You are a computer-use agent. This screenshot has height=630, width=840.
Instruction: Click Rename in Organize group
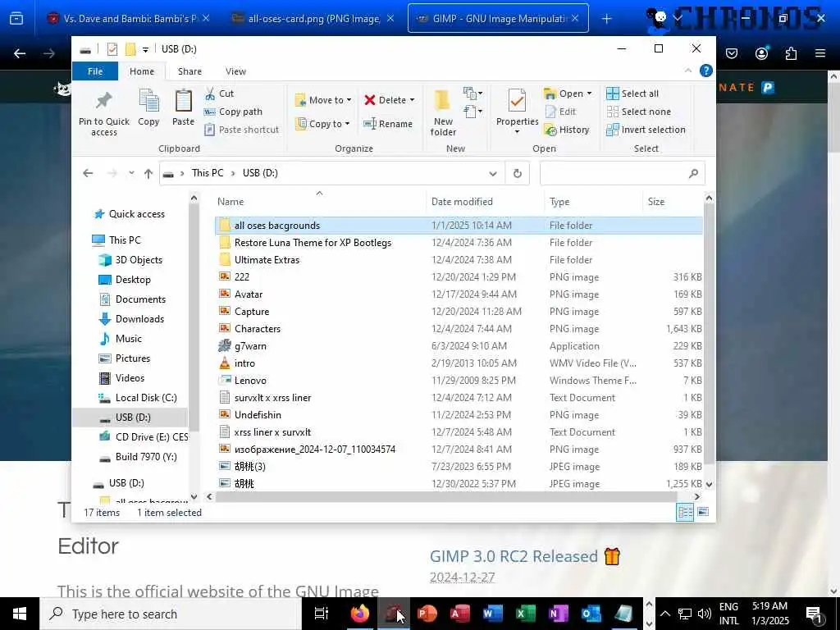tap(388, 124)
